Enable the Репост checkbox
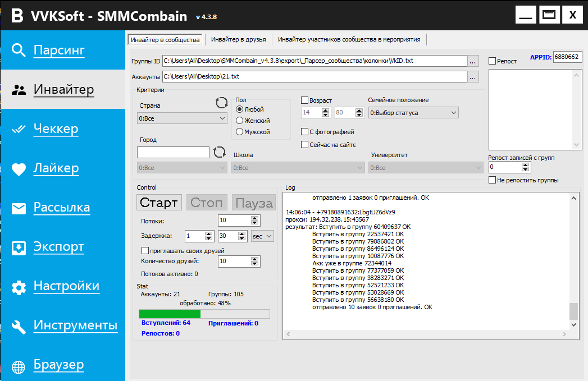588x381 pixels. pyautogui.click(x=492, y=61)
